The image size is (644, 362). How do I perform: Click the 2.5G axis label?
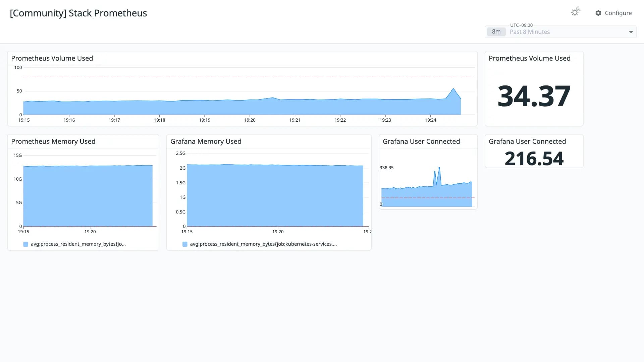(x=180, y=153)
